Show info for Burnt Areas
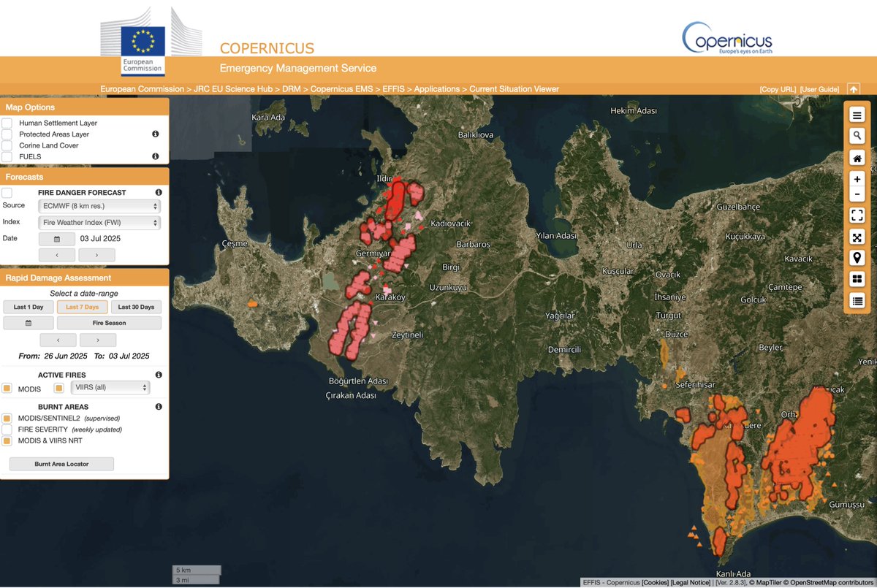Image resolution: width=877 pixels, height=588 pixels. pyautogui.click(x=159, y=407)
